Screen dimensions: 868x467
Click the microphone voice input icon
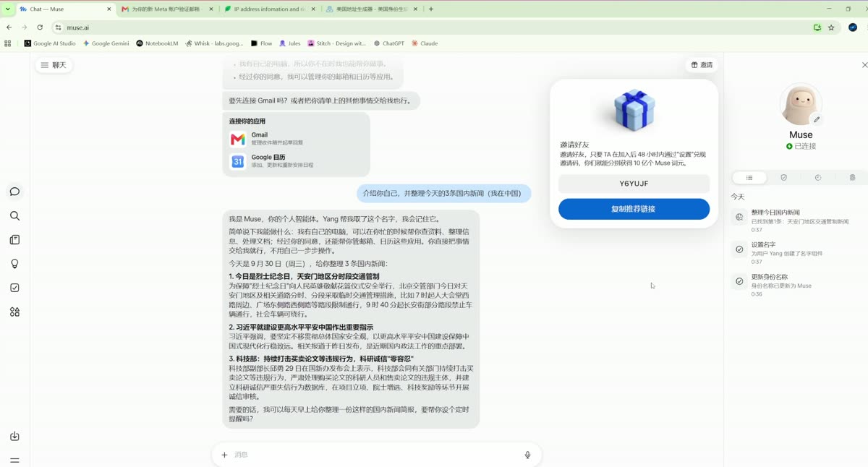pyautogui.click(x=527, y=455)
